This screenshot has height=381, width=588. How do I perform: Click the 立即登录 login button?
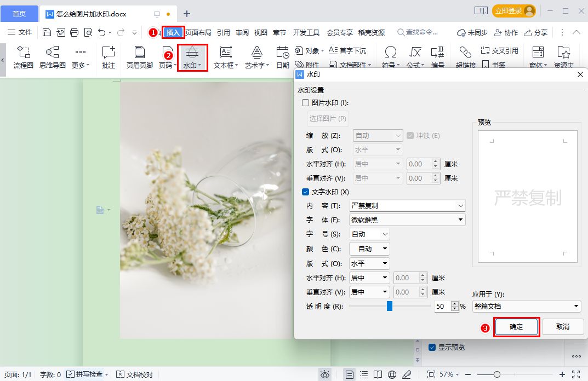pos(514,11)
